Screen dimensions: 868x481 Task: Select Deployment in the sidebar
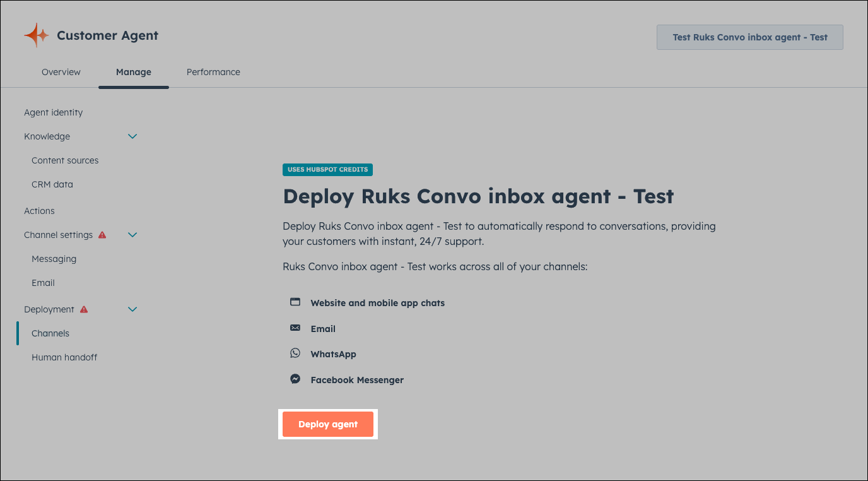coord(49,309)
